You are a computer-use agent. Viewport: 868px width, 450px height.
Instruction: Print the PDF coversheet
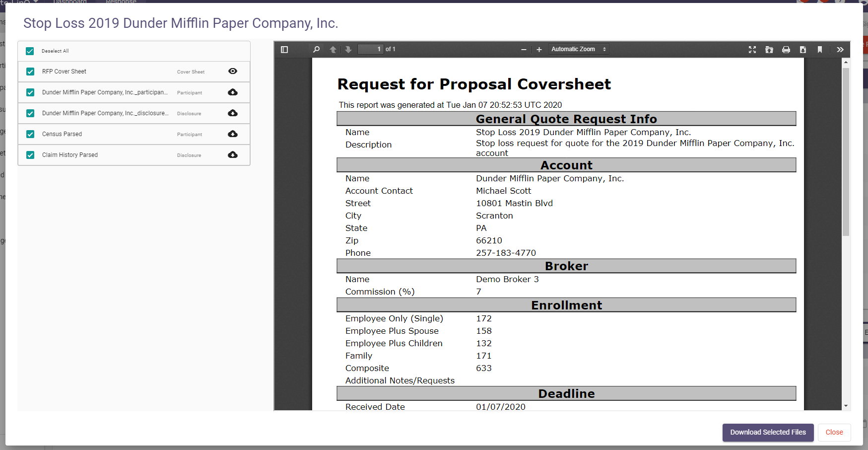tap(786, 50)
